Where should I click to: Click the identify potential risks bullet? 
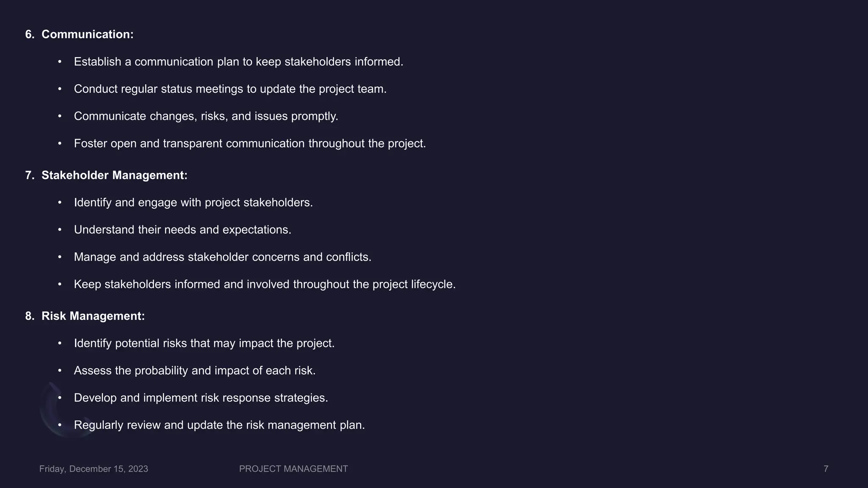pyautogui.click(x=204, y=343)
